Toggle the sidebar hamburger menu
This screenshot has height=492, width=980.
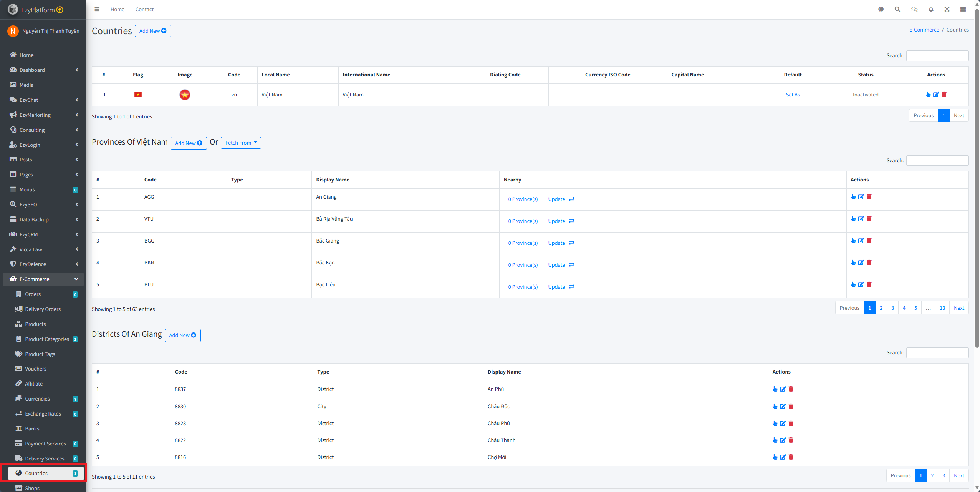click(97, 9)
